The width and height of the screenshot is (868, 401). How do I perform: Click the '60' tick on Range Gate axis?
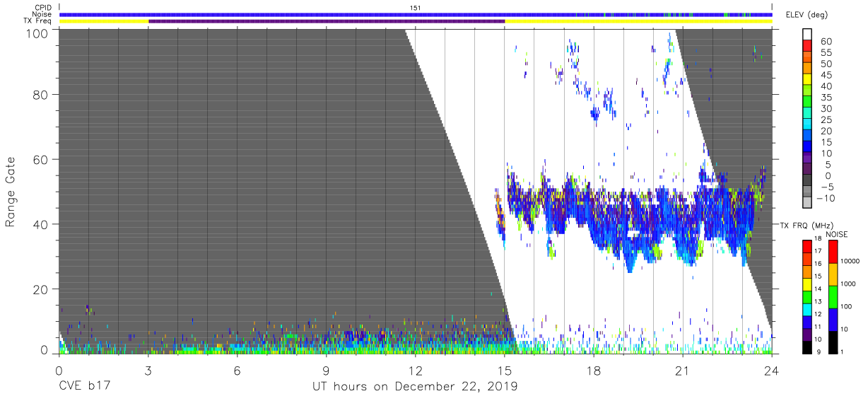tap(40, 160)
